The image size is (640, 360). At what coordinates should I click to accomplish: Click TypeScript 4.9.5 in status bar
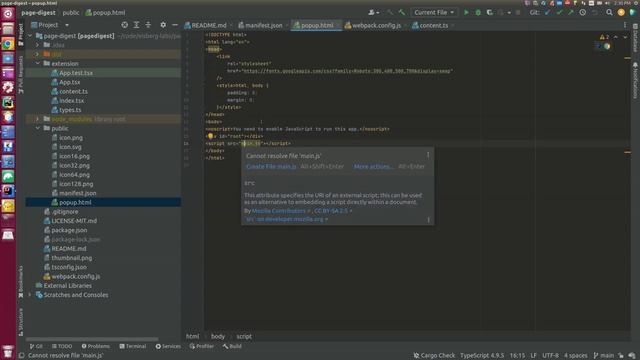coord(482,356)
